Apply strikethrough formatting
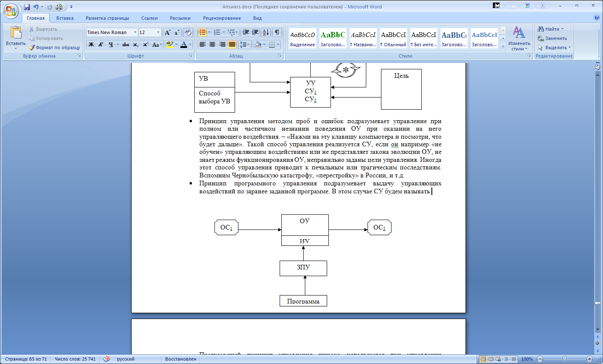This screenshot has width=603, height=364. pos(125,45)
